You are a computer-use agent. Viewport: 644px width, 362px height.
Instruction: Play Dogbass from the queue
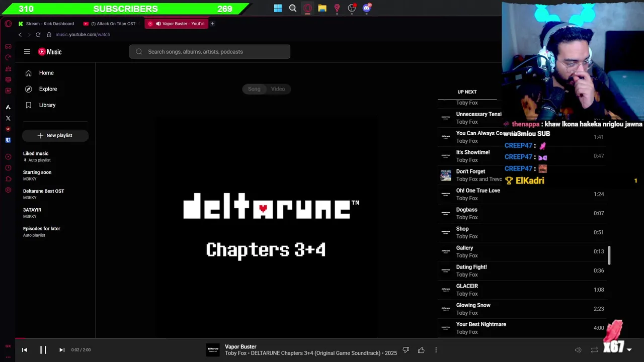[522, 213]
